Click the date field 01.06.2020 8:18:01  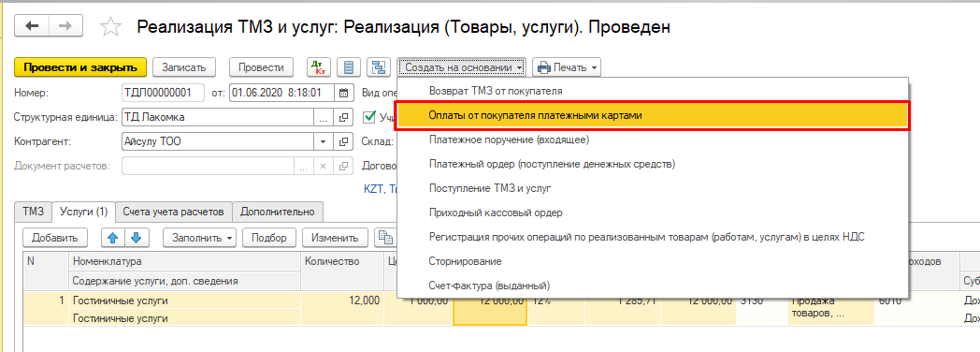click(281, 94)
